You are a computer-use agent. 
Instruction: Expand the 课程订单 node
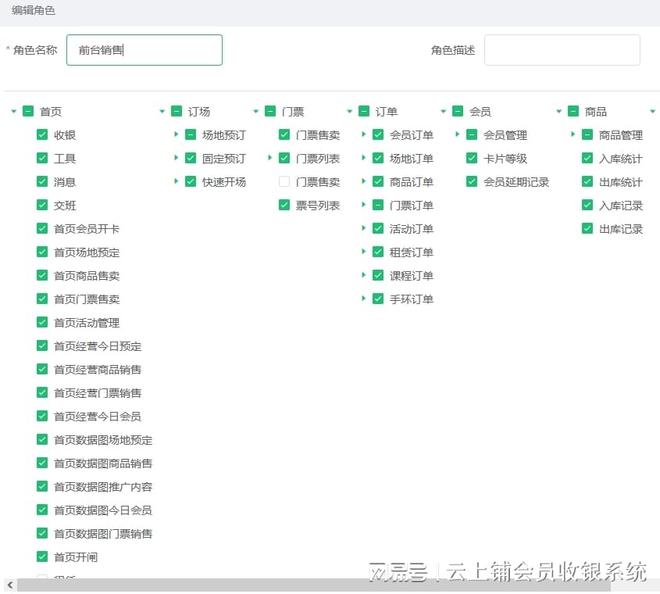click(364, 275)
